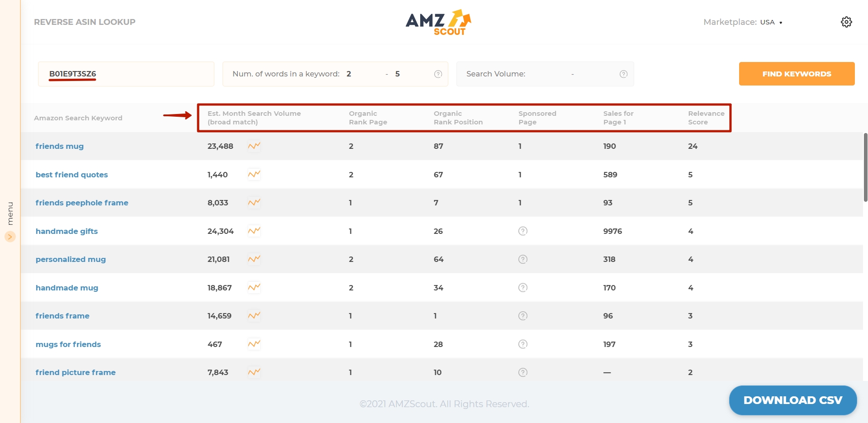Click the trend chart icon next to friends mug
Image resolution: width=868 pixels, height=423 pixels.
pos(253,146)
